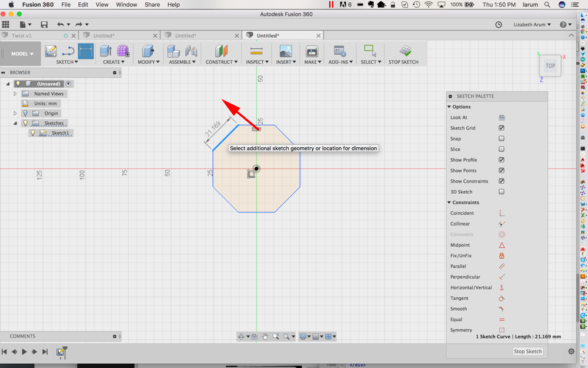Viewport: 588px width, 368px height.
Task: Click the Save icon in toolbar
Action: (x=44, y=24)
